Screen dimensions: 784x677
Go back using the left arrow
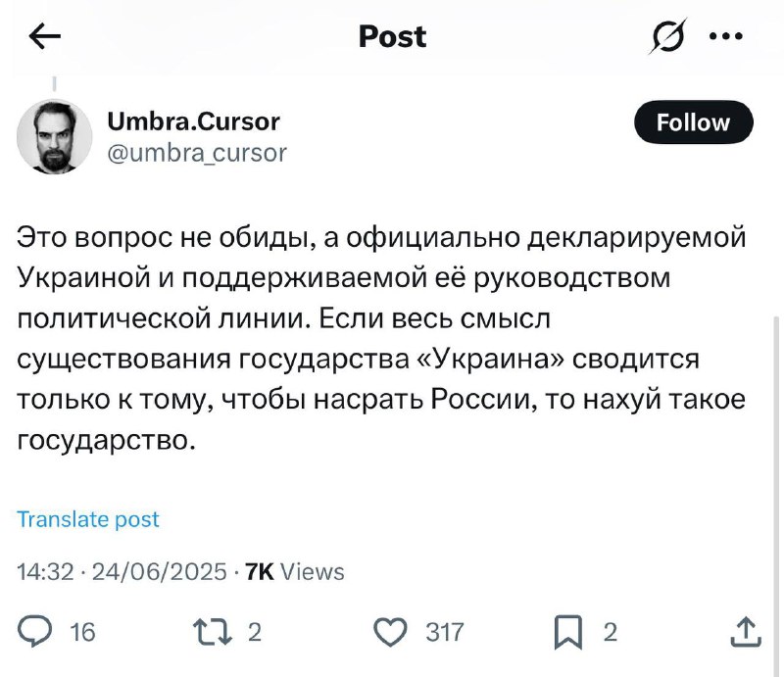[44, 36]
